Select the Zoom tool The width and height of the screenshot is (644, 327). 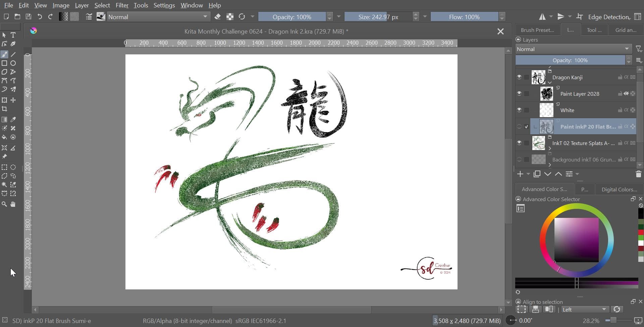4,204
